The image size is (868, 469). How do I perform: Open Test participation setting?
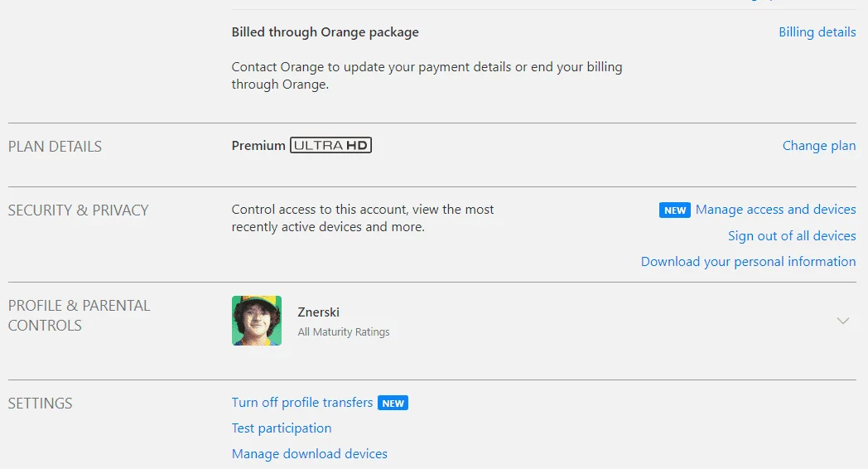click(x=282, y=428)
